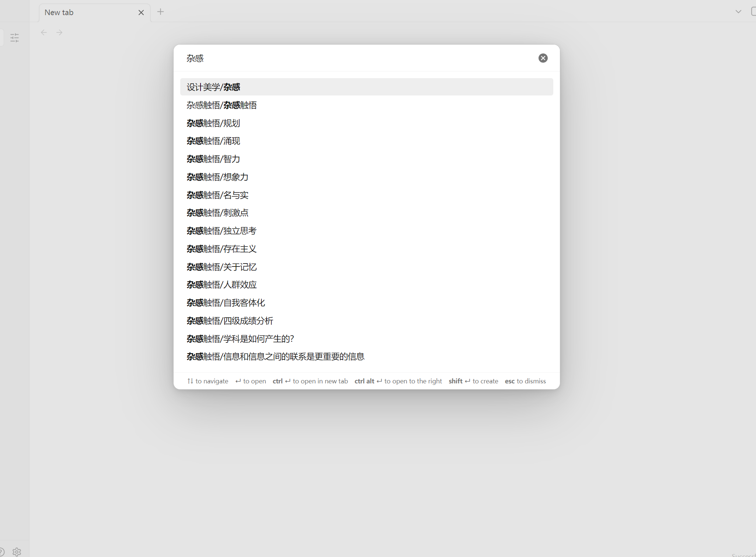Image resolution: width=756 pixels, height=557 pixels.
Task: Open the 杂感触悟/存在主义 note
Action: [222, 249]
